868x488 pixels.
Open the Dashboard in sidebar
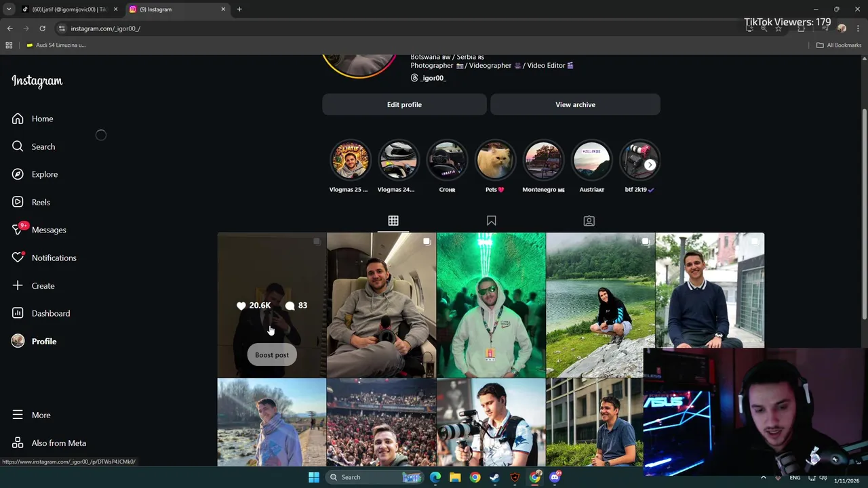click(41, 313)
